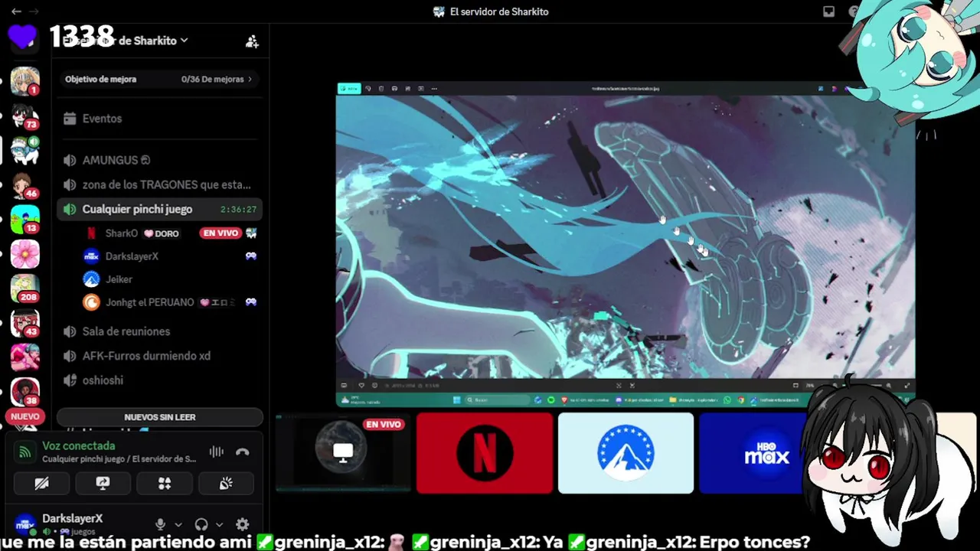
Task: Open the server icon with the 73 badge
Action: (x=24, y=116)
